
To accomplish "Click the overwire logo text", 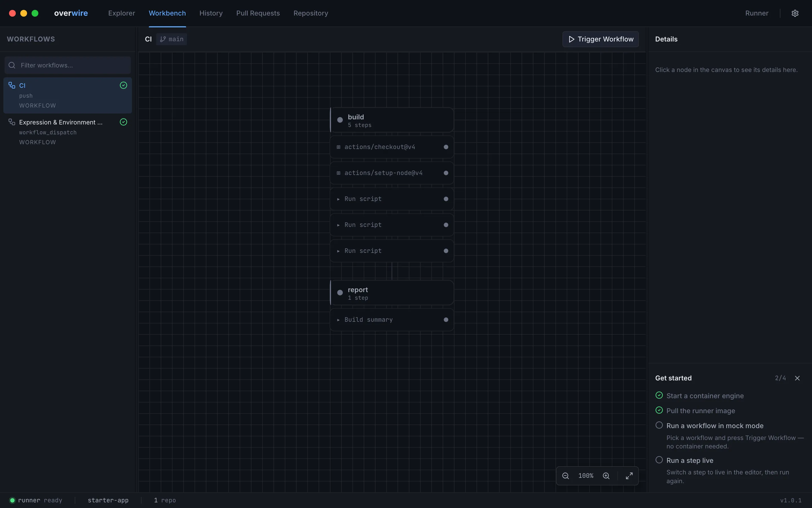I will [x=71, y=13].
